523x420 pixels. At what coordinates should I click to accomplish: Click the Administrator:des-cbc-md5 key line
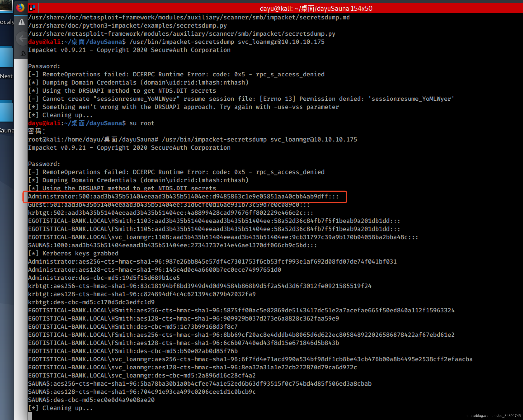coord(104,278)
